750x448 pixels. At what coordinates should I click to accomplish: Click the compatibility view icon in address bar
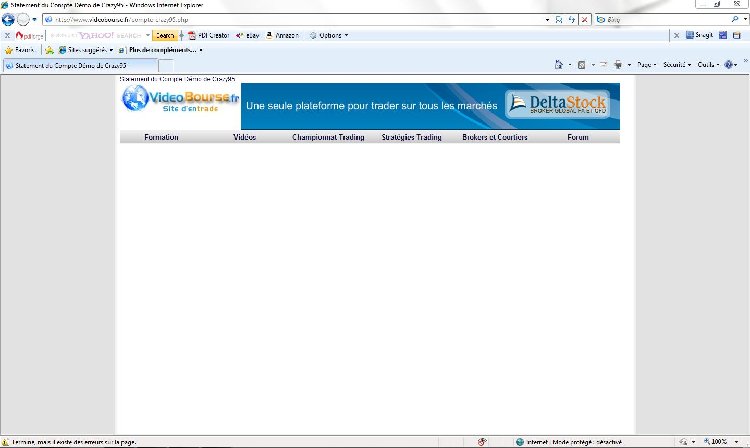(x=559, y=20)
